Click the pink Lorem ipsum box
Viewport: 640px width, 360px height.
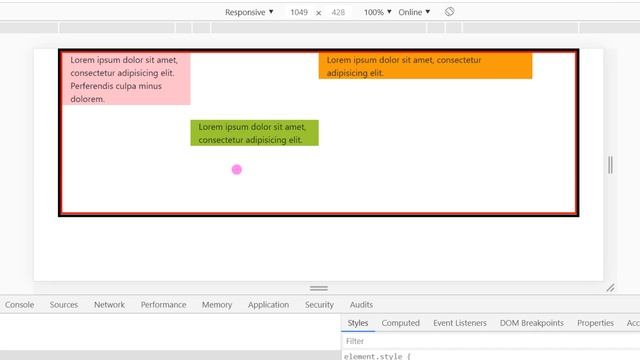pyautogui.click(x=126, y=79)
